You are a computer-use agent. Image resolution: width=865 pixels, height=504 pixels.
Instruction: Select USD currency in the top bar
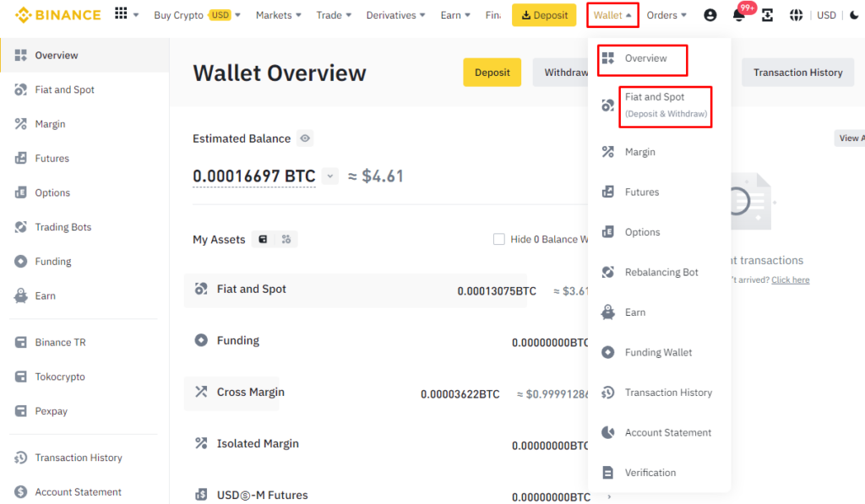826,15
